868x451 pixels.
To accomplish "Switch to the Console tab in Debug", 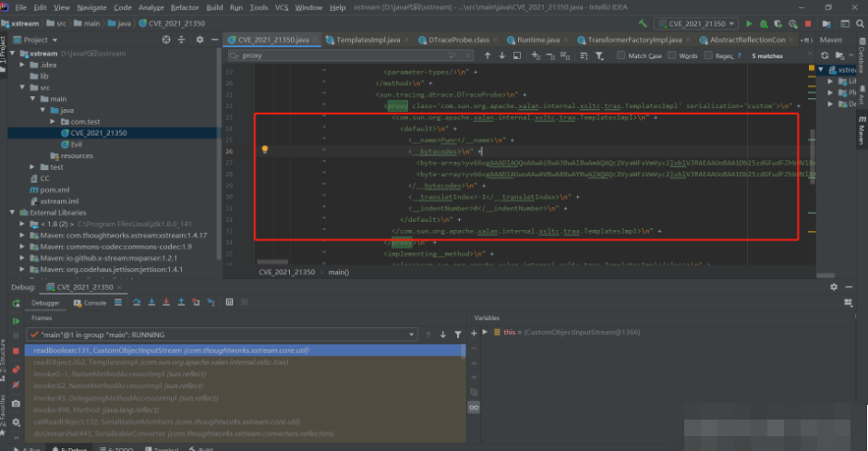I will (x=90, y=302).
